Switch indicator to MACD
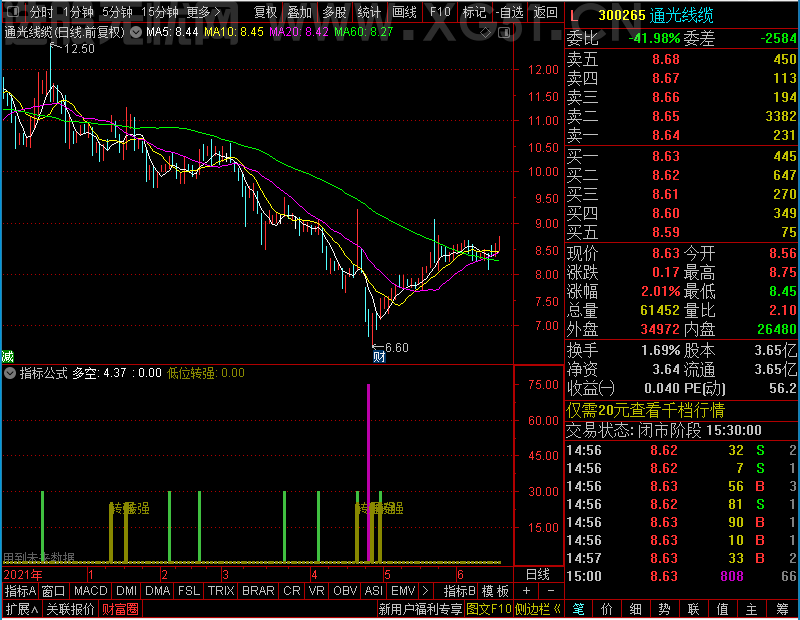The height and width of the screenshot is (620, 800). tap(91, 591)
